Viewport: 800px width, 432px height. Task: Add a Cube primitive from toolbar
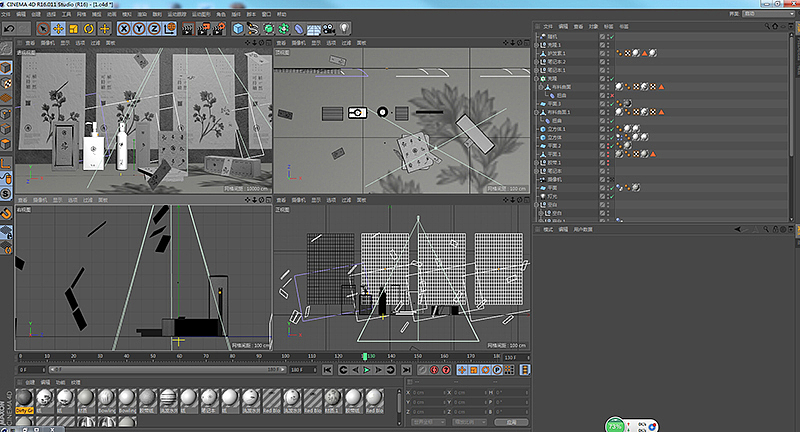(238, 28)
